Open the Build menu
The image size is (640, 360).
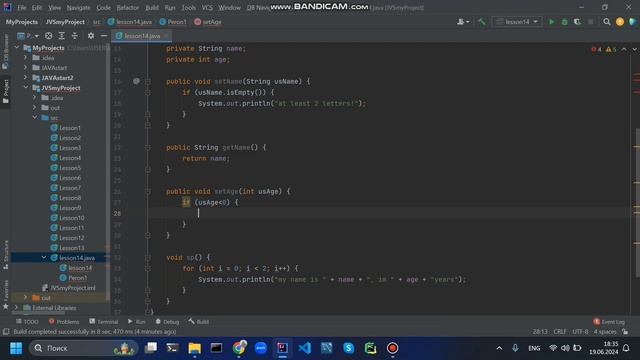tap(152, 8)
